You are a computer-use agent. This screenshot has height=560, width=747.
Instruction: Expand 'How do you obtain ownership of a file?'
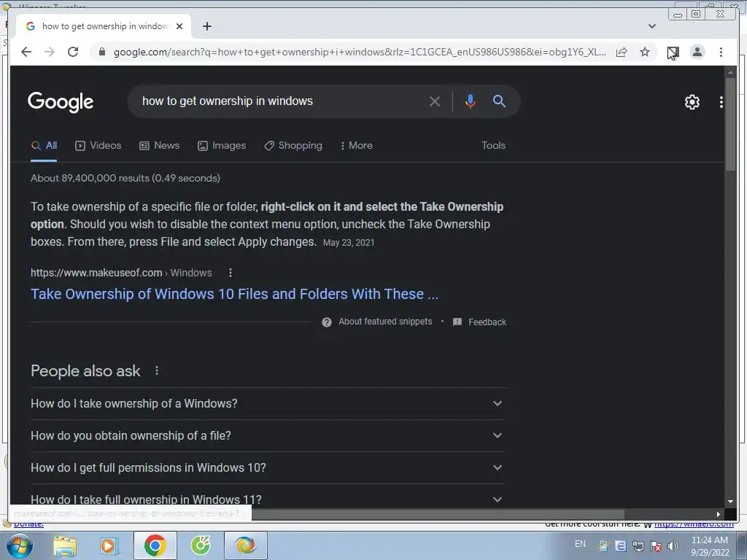pyautogui.click(x=268, y=436)
